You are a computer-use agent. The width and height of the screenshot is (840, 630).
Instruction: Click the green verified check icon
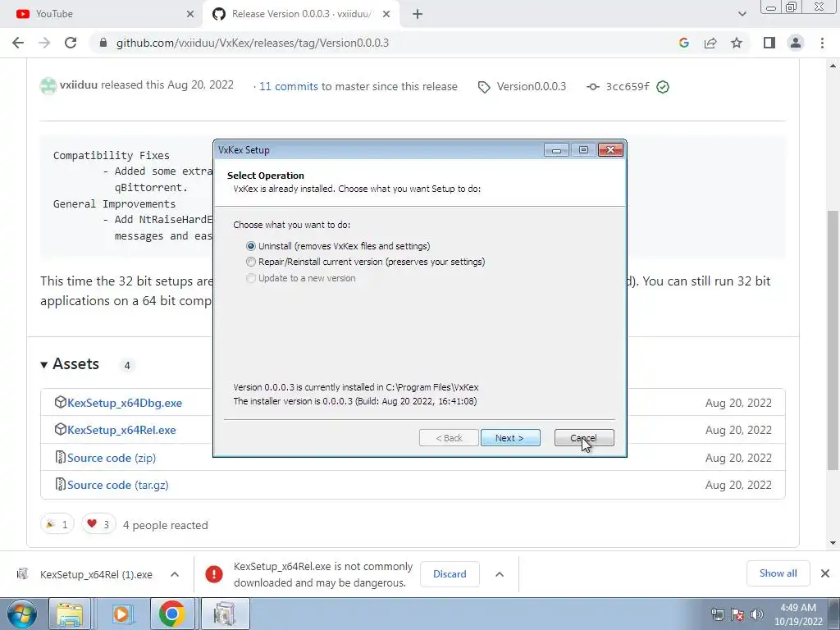click(x=663, y=87)
